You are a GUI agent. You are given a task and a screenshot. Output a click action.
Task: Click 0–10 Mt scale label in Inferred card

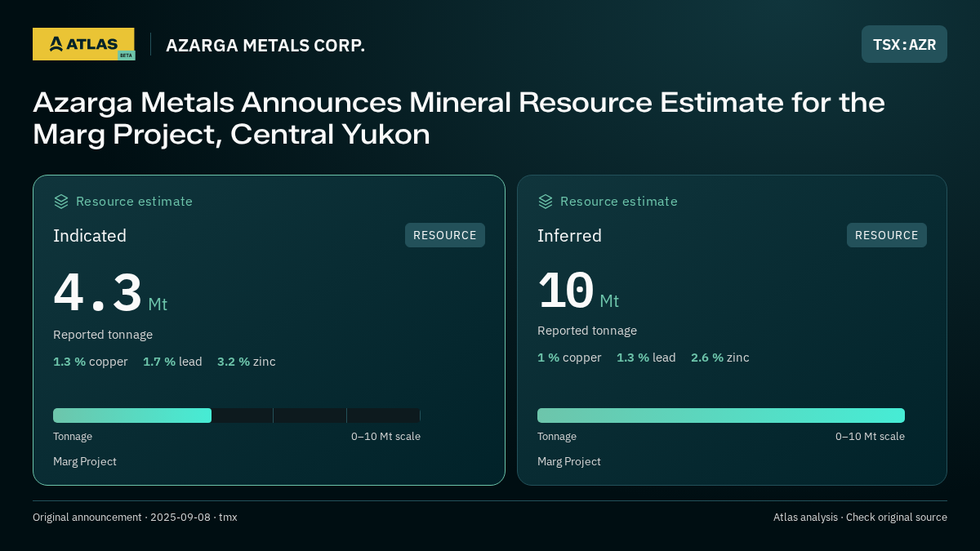pyautogui.click(x=870, y=437)
